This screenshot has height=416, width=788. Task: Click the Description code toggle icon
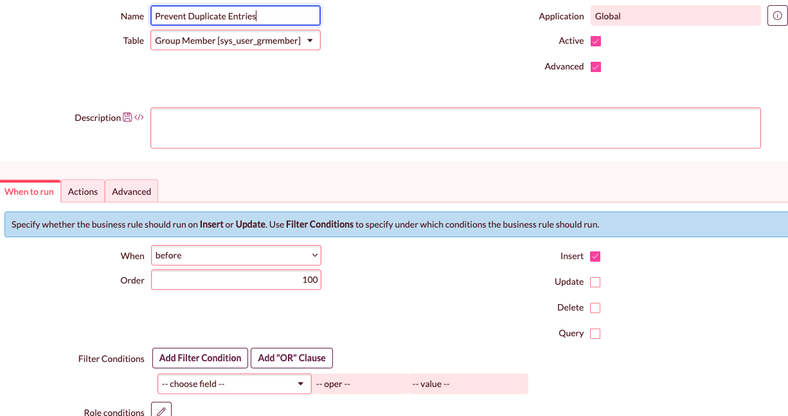[139, 118]
